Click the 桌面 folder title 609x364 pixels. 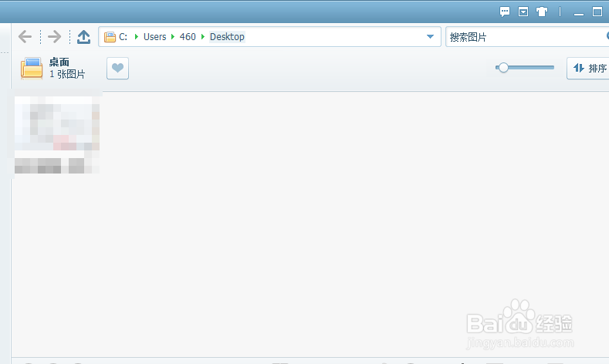coord(59,62)
